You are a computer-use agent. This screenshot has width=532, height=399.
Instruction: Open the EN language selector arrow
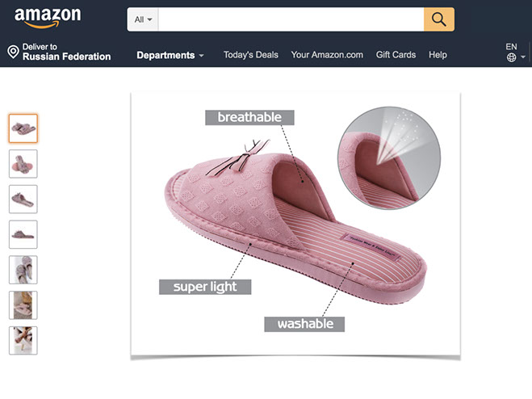pyautogui.click(x=523, y=57)
